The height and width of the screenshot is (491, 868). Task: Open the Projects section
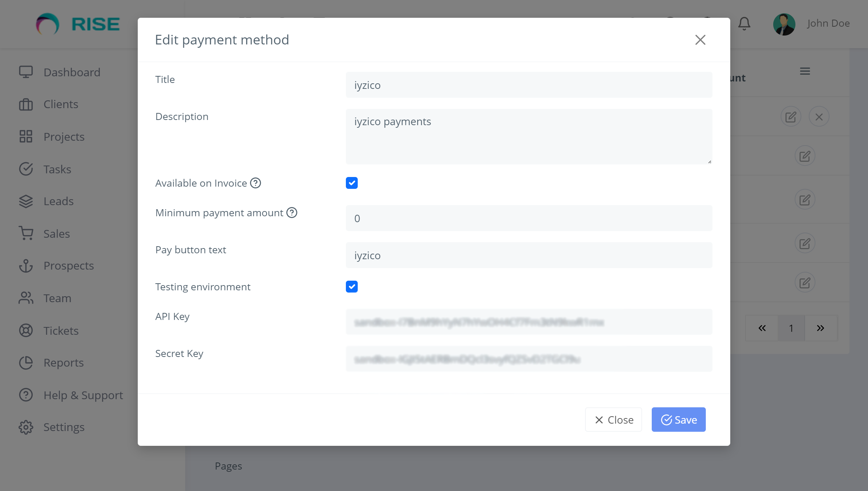click(x=63, y=137)
